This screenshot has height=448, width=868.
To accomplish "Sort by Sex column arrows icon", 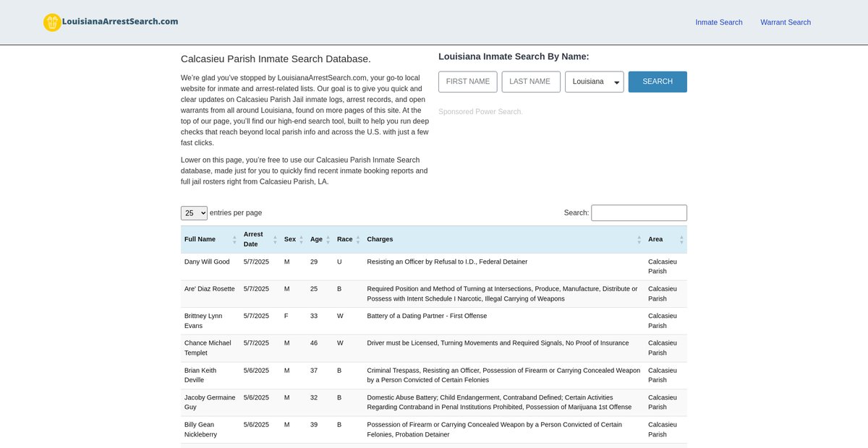I will click(x=301, y=239).
